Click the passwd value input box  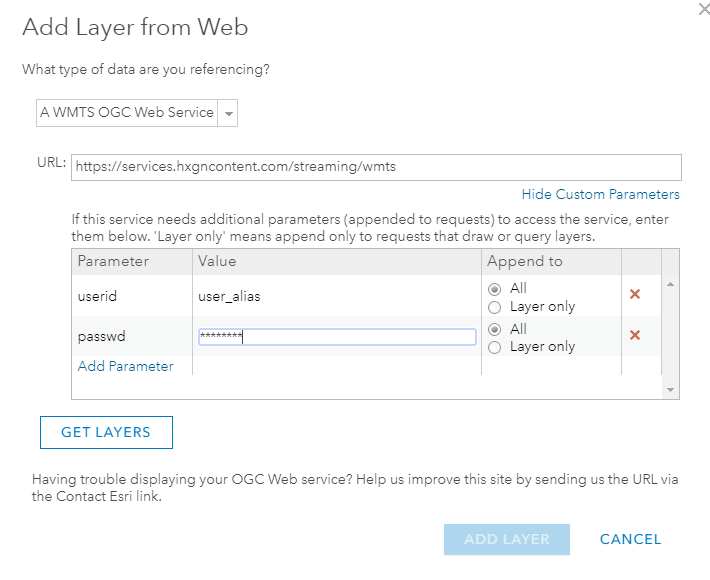coord(336,337)
